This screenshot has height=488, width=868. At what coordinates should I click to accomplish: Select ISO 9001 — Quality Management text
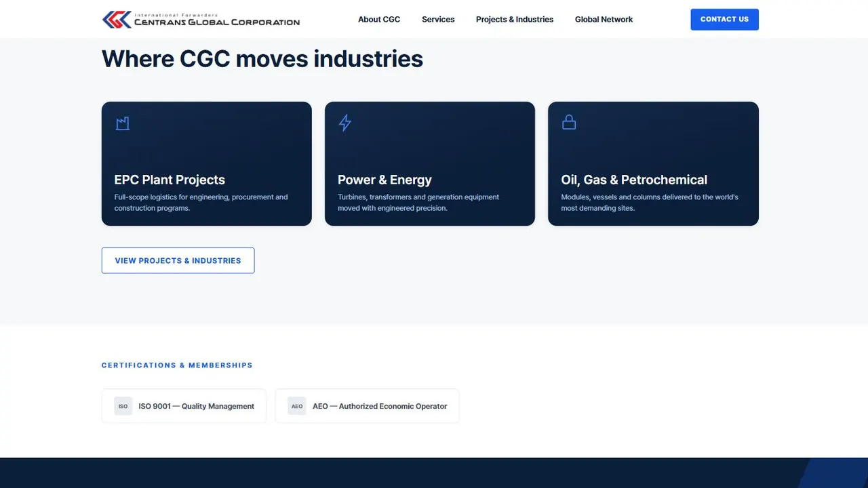[x=196, y=406]
